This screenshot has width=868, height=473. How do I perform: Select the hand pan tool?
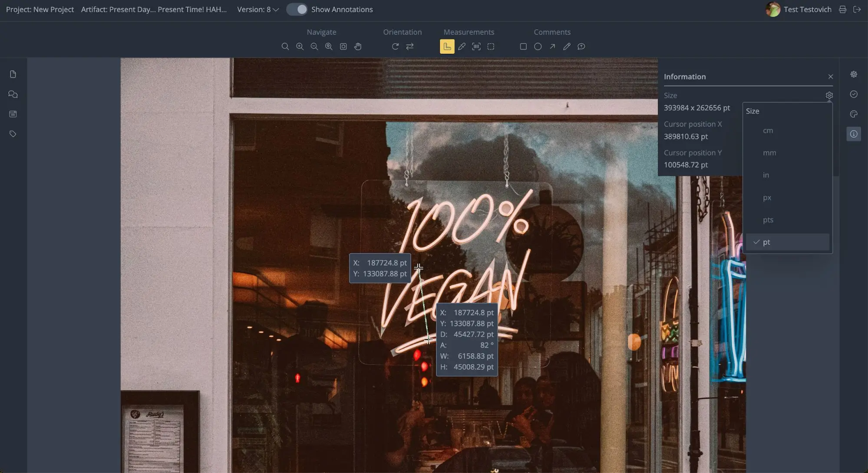click(358, 46)
